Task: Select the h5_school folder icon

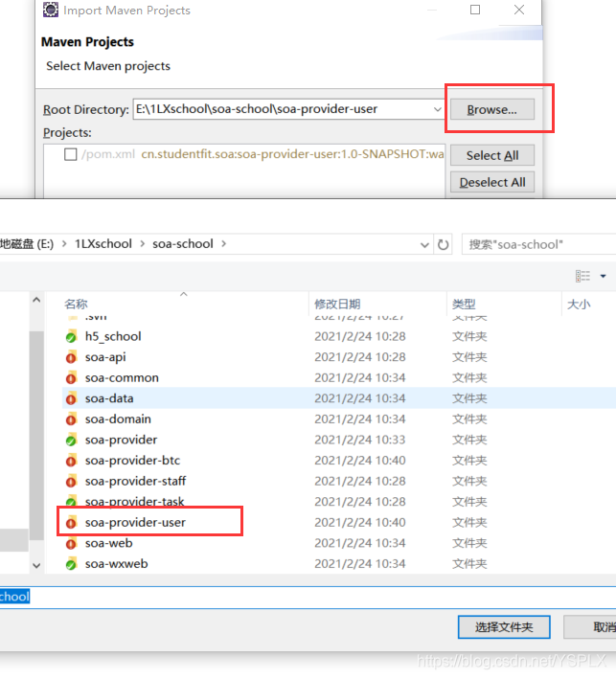Action: click(x=71, y=336)
